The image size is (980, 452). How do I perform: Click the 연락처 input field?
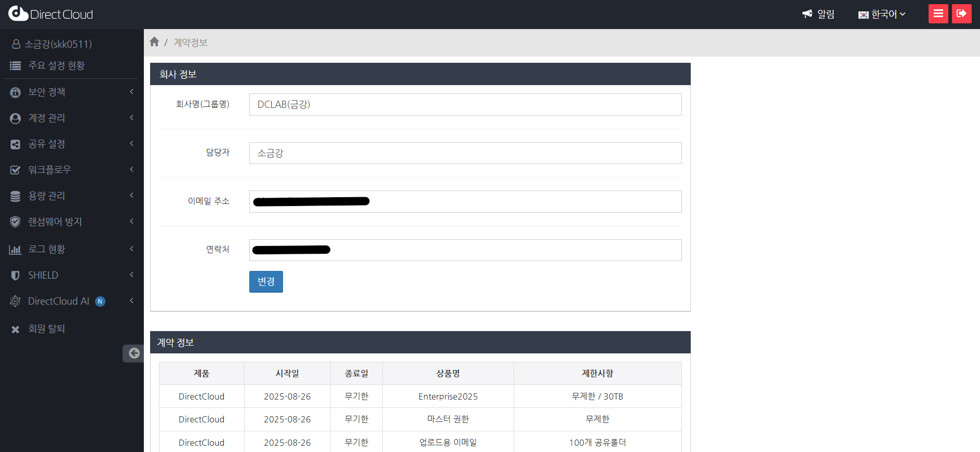(465, 250)
